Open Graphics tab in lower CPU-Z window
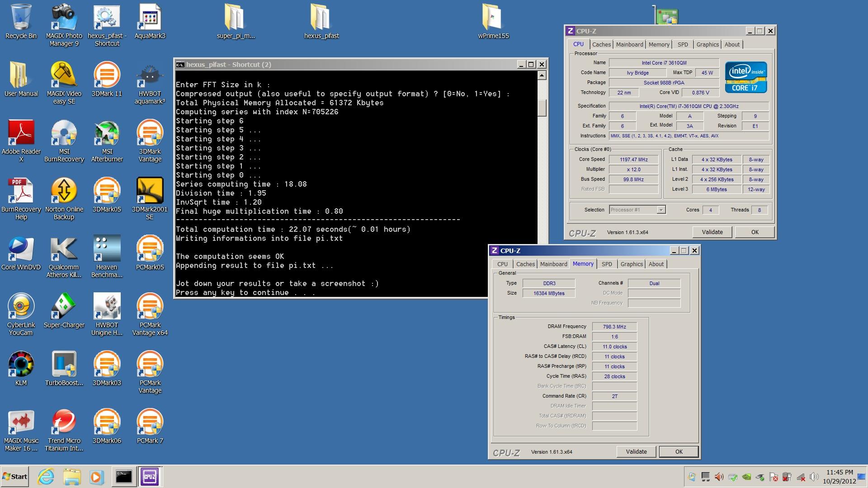This screenshot has height=488, width=868. (x=632, y=264)
